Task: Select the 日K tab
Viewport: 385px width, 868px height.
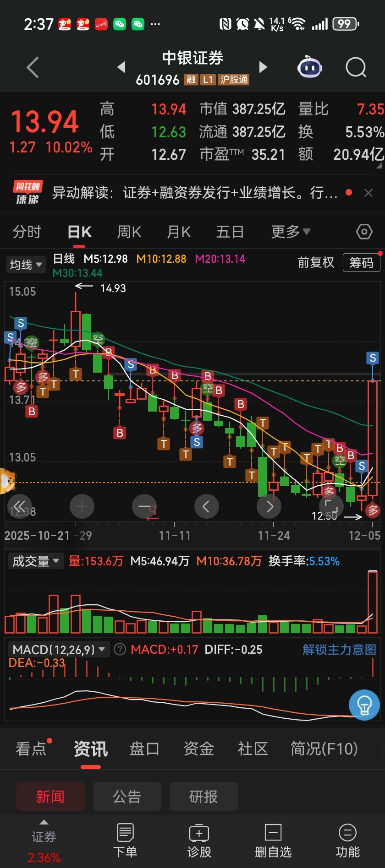Action: point(79,232)
